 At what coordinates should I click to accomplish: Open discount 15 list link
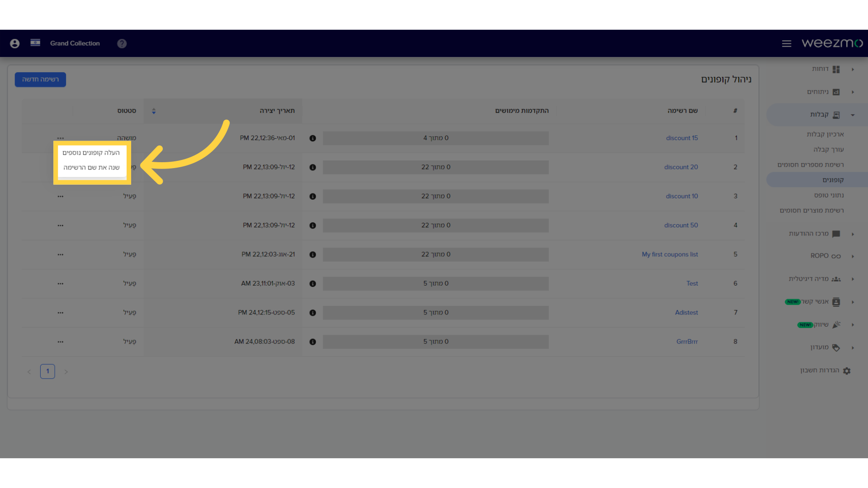tap(682, 138)
